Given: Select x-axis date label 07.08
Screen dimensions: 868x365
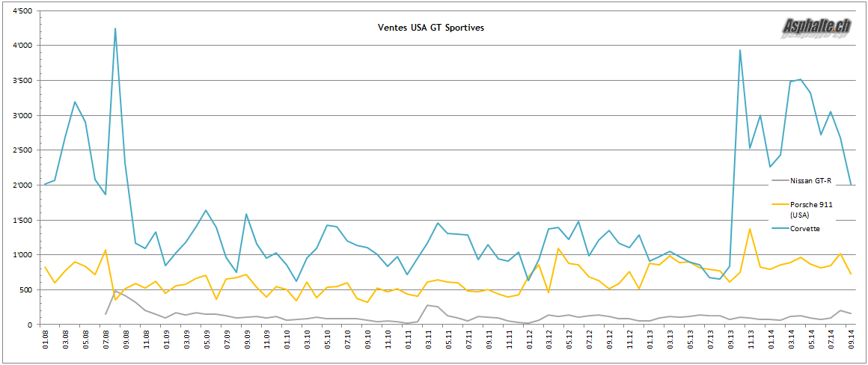Looking at the screenshot, I should (x=106, y=339).
